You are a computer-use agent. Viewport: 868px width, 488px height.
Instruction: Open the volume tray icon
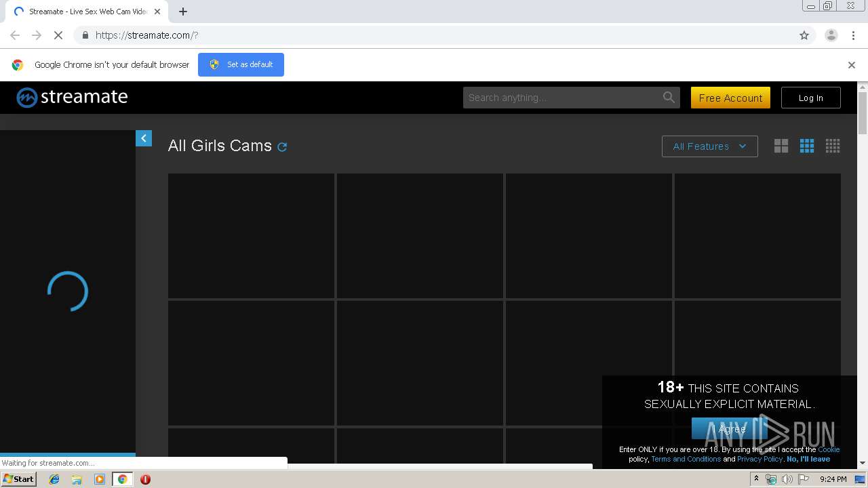(x=787, y=479)
